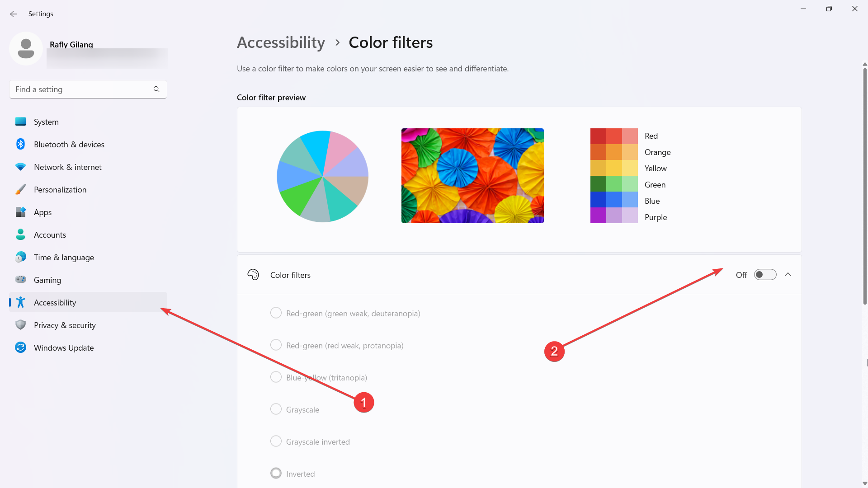Click the Network & internet icon

click(x=21, y=167)
